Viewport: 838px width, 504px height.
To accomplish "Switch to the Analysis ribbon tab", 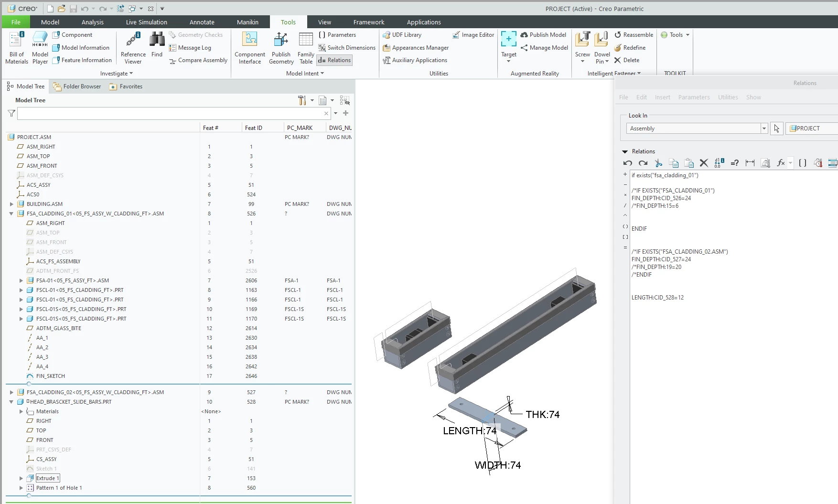I will (93, 22).
